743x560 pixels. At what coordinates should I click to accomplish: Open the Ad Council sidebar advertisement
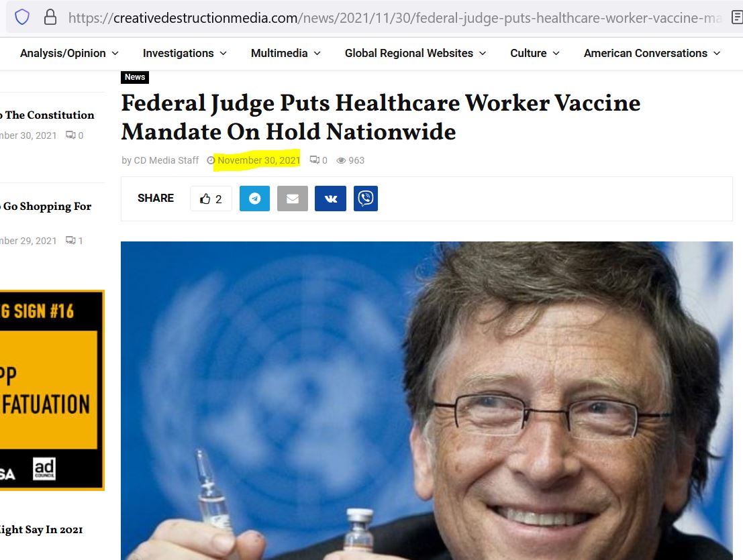coord(52,390)
